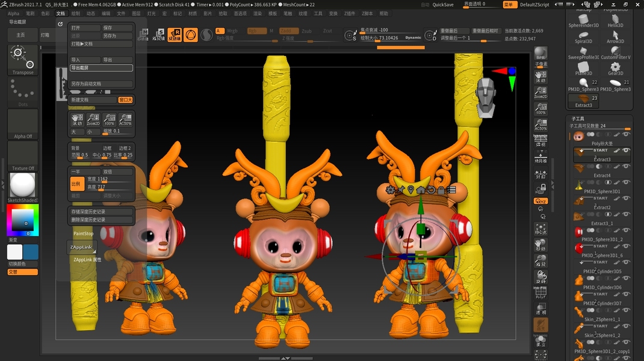Screen dimensions: 644x361
Task: Select the Gear3D tool
Action: 615,69
